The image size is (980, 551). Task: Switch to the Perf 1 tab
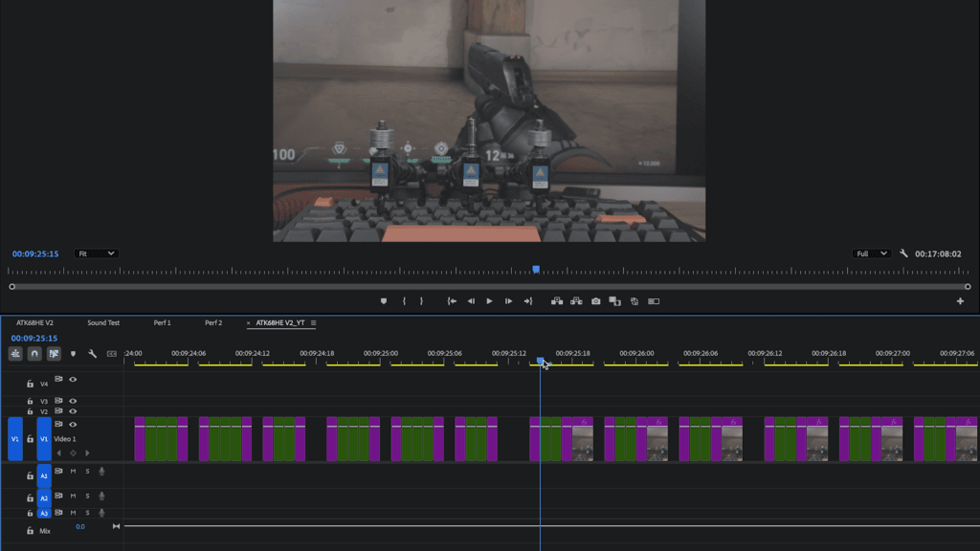[x=163, y=323]
